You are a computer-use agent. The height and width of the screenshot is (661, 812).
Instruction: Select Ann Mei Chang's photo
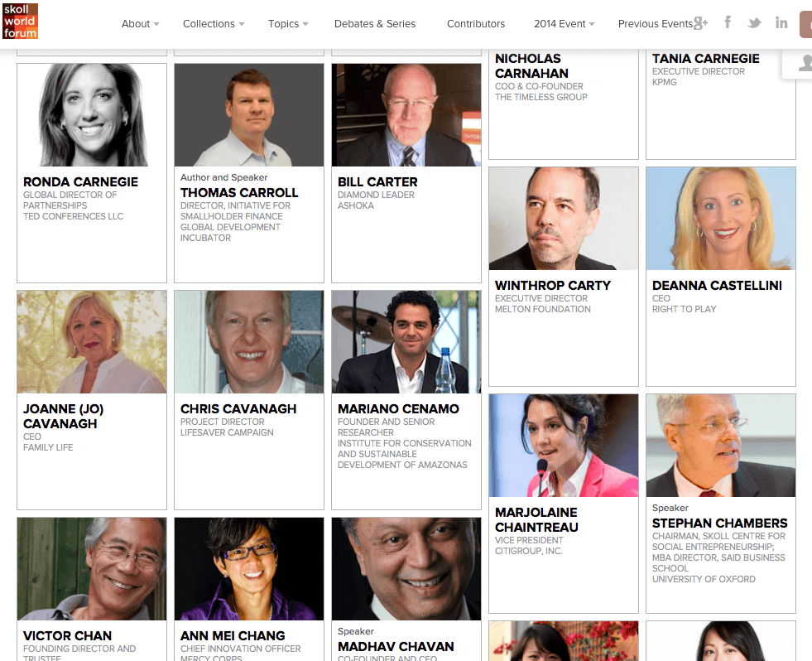[x=249, y=569]
